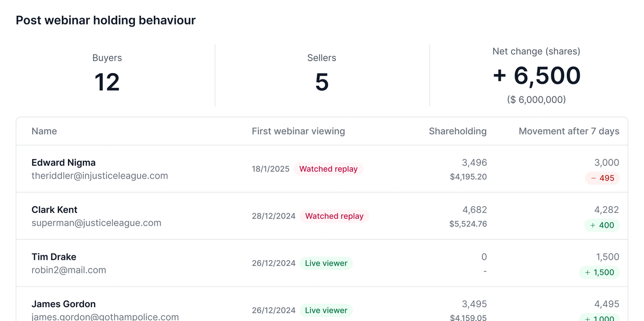644x321 pixels.
Task: Select the Clark Kent row name
Action: [x=55, y=210]
